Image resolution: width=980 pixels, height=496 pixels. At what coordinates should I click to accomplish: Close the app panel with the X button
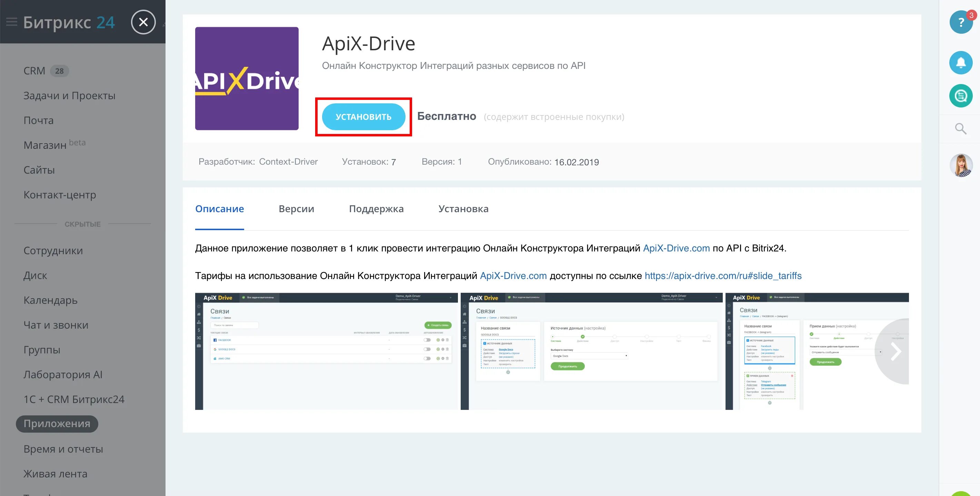tap(143, 22)
